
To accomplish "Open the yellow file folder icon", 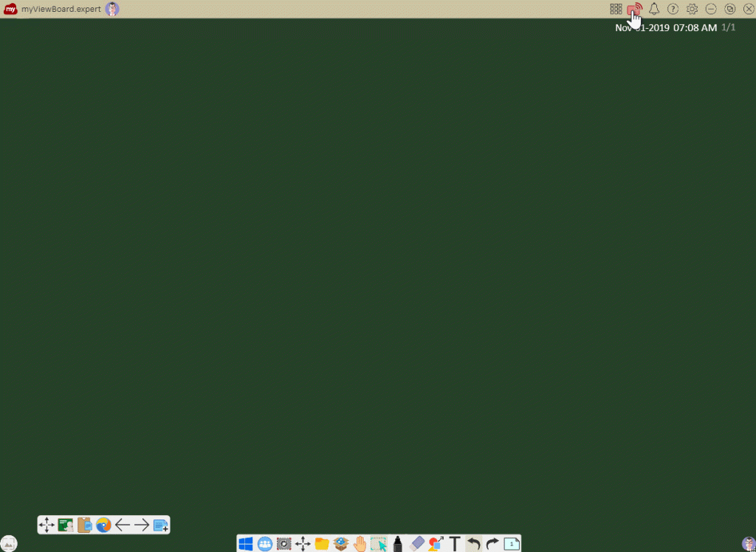I will 322,544.
